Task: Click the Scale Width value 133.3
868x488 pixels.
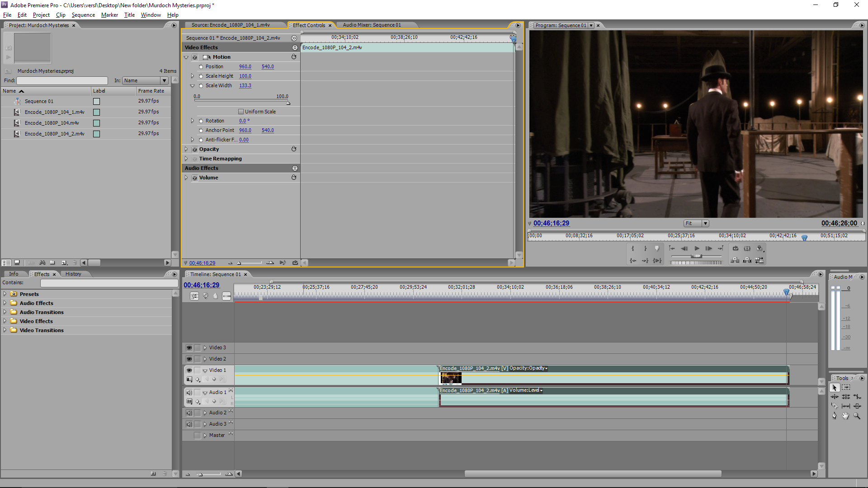Action: pyautogui.click(x=245, y=85)
